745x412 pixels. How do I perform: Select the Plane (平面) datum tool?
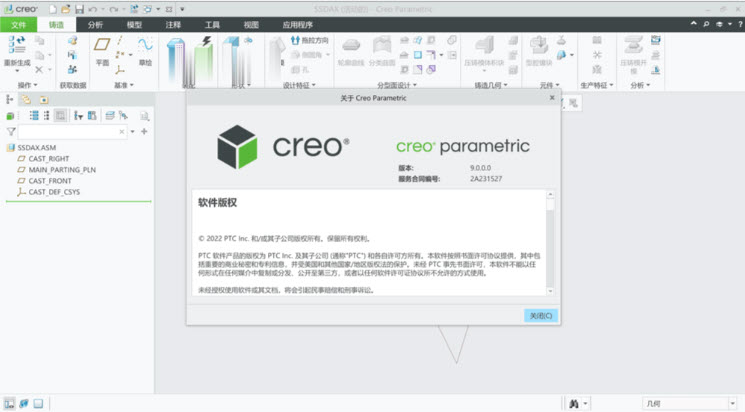click(102, 48)
